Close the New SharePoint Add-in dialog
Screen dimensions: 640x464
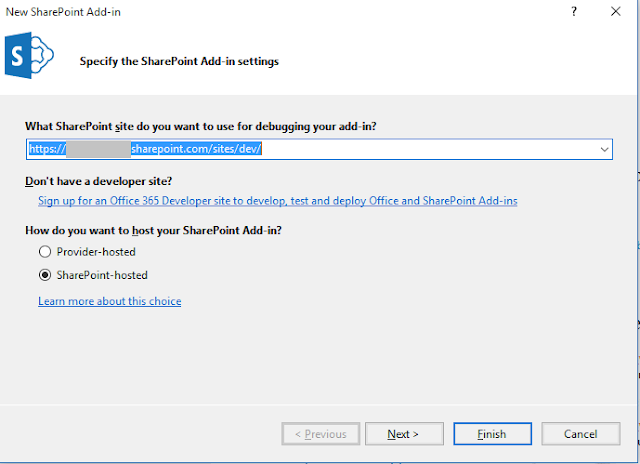point(616,11)
